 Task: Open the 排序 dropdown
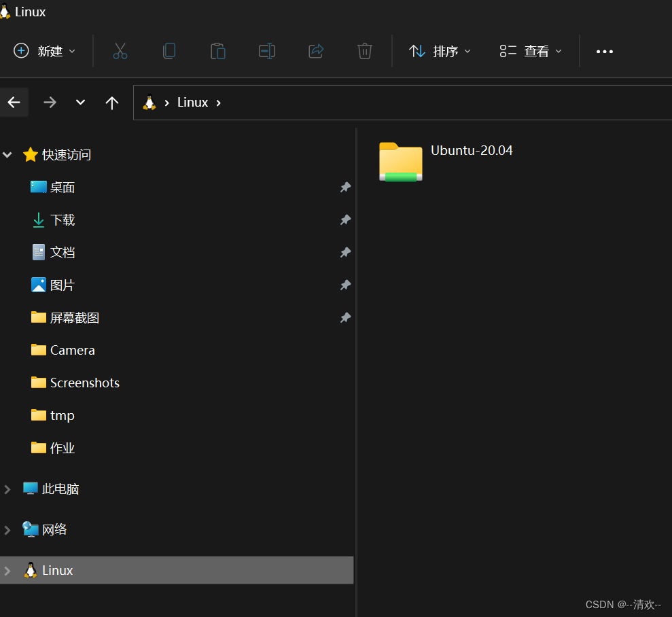pos(440,50)
